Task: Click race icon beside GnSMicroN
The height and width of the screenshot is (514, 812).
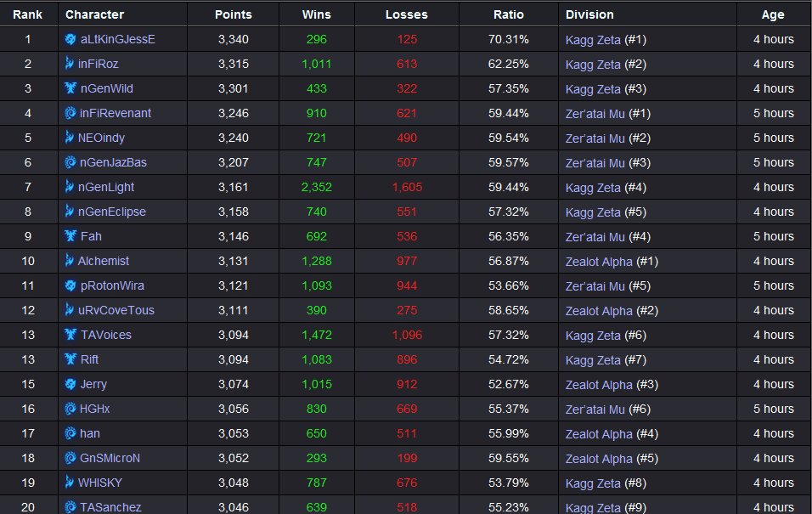Action: [x=70, y=458]
